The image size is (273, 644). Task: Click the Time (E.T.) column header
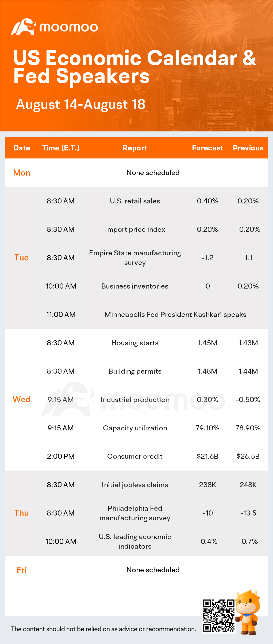tap(61, 148)
